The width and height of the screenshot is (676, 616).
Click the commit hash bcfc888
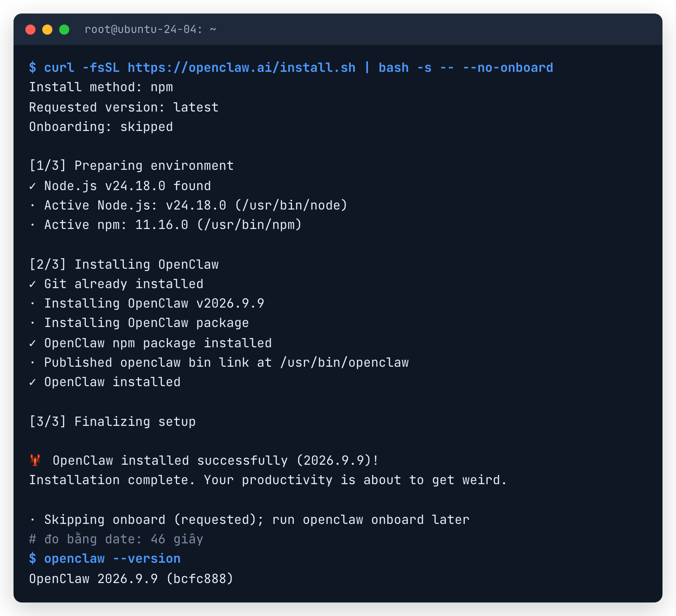pos(200,578)
